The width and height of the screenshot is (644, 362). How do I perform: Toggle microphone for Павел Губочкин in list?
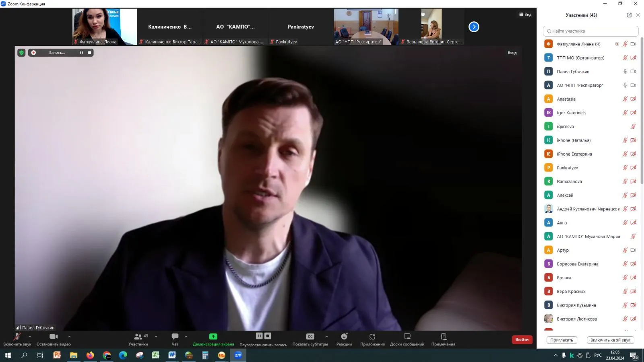point(625,72)
